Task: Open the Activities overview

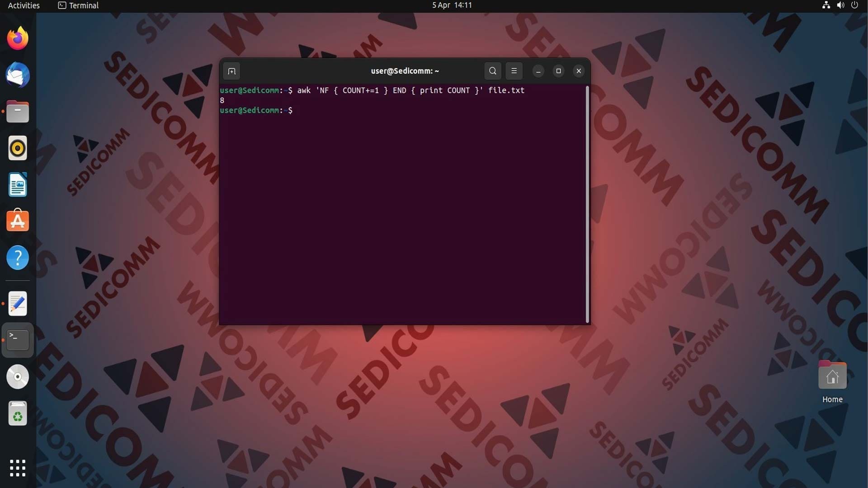Action: click(x=24, y=5)
